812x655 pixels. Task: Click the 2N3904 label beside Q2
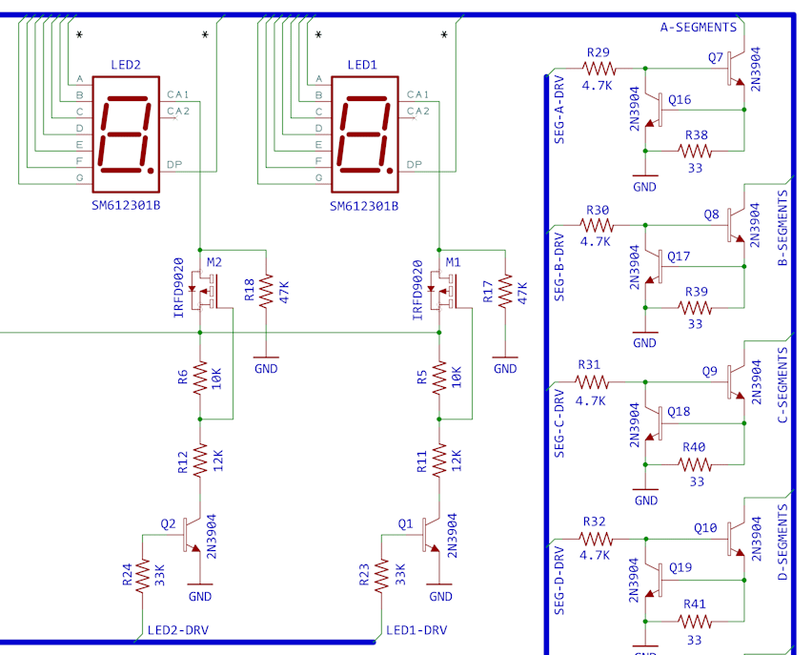212,537
